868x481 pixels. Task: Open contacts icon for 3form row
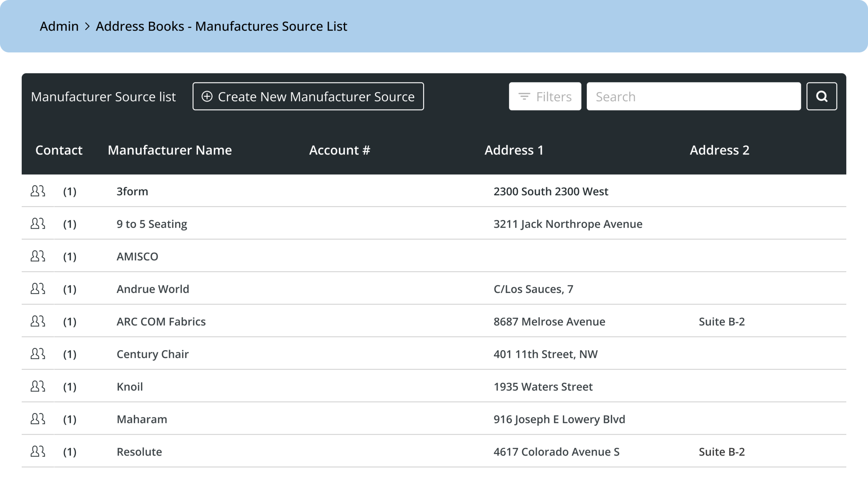pos(38,191)
